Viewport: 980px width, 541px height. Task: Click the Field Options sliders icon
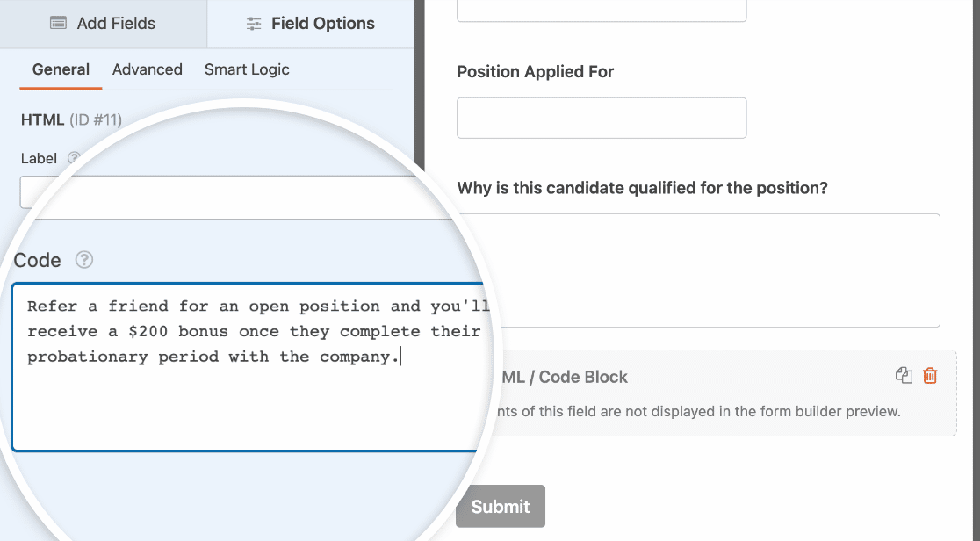(253, 24)
